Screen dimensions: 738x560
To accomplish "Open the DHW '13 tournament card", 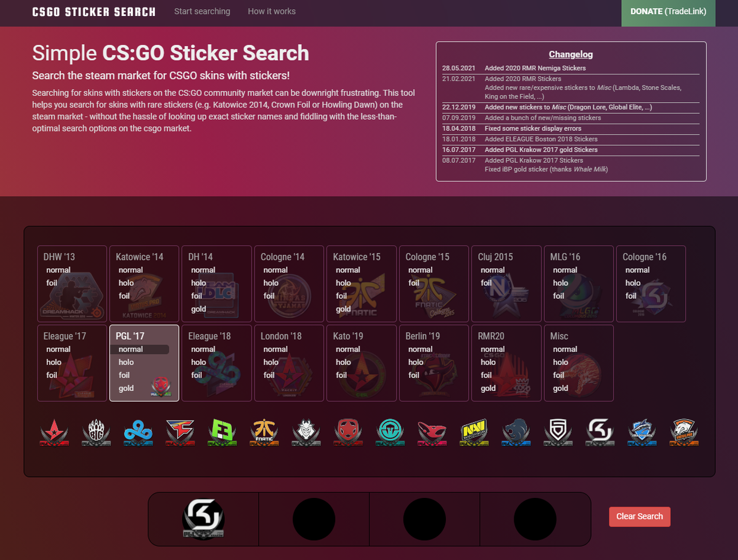I will [72, 284].
